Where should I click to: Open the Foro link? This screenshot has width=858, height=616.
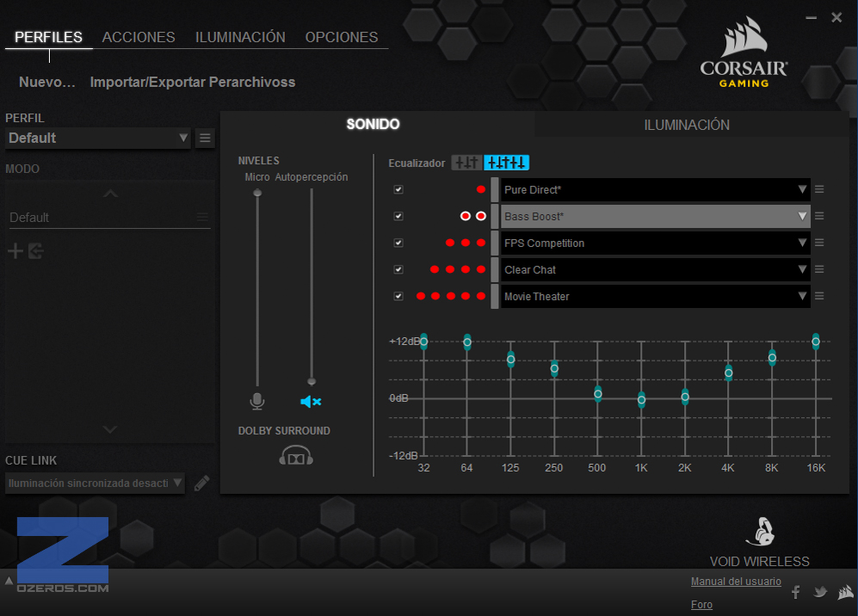(701, 605)
